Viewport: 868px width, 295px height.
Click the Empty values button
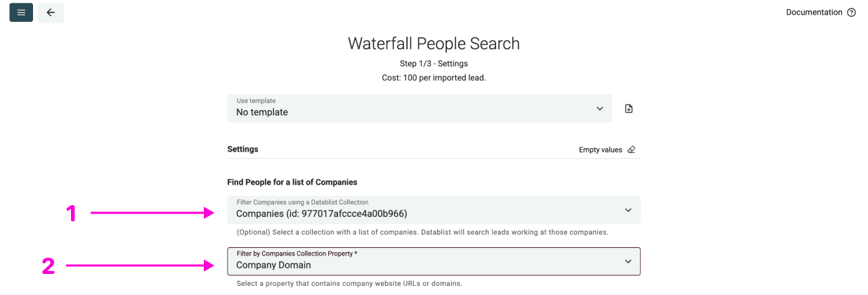pyautogui.click(x=600, y=150)
